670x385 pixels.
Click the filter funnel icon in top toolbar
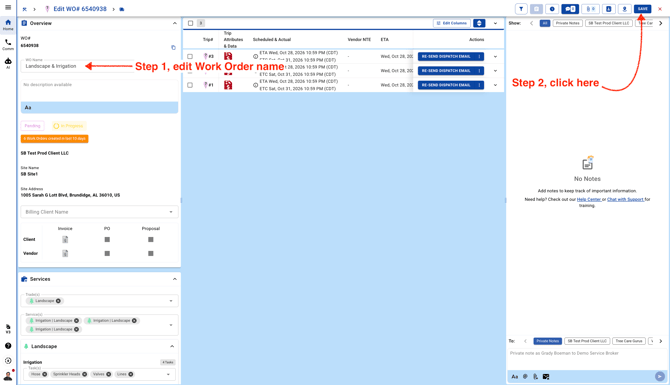(521, 9)
